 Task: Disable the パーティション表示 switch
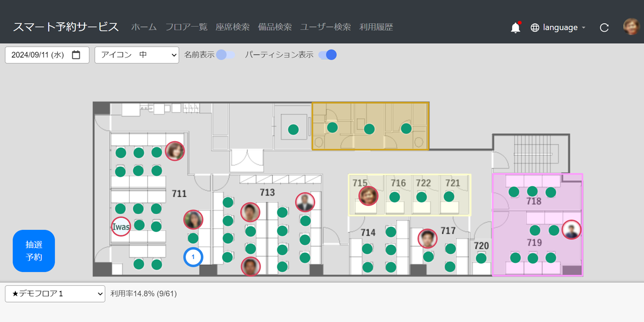pyautogui.click(x=327, y=55)
